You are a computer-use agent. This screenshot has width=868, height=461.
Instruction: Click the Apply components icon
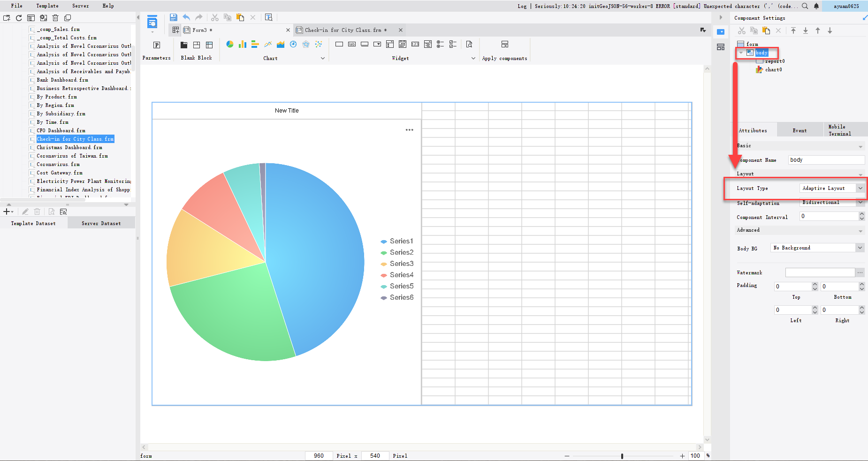click(x=505, y=44)
